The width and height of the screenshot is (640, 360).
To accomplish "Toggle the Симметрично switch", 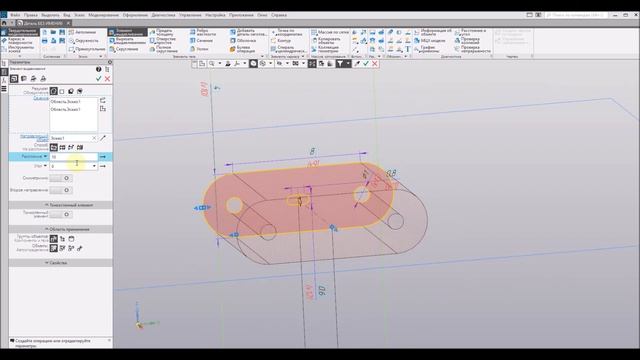I will pos(60,178).
